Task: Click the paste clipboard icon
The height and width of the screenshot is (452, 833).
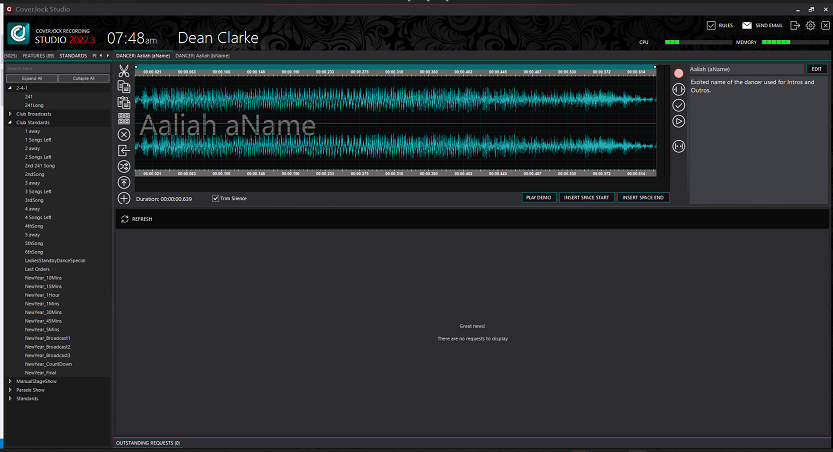Action: (x=124, y=102)
